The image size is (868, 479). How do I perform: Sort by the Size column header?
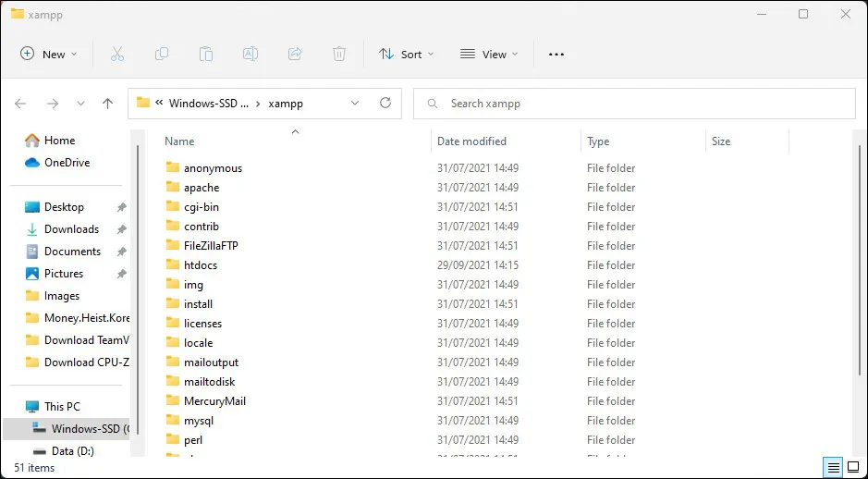click(721, 141)
